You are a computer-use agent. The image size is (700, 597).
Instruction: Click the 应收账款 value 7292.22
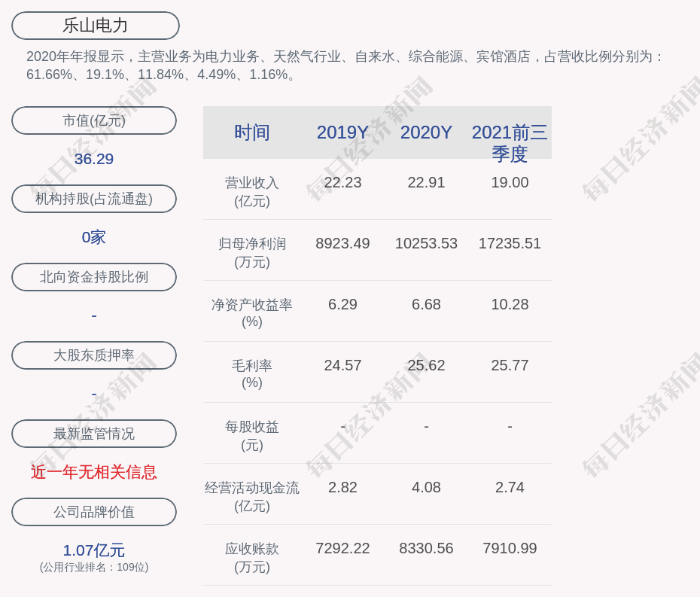[x=342, y=548]
